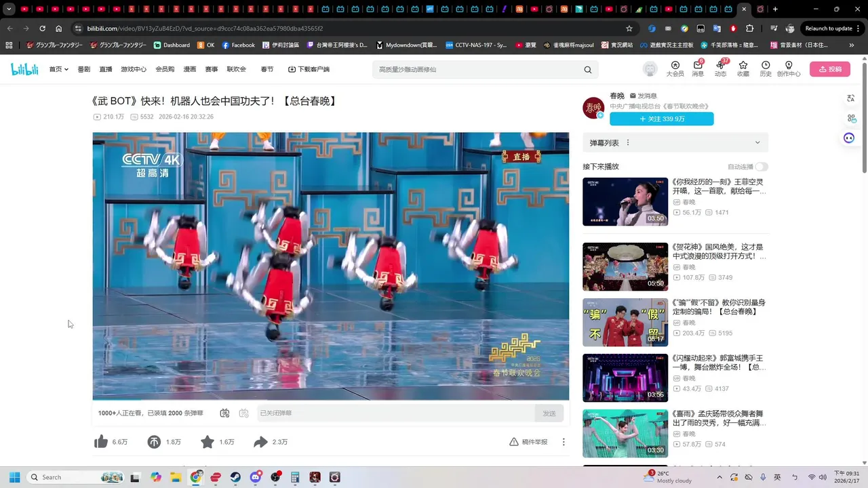Open the 大会员 membership icon
The height and width of the screenshot is (488, 868).
pos(675,69)
